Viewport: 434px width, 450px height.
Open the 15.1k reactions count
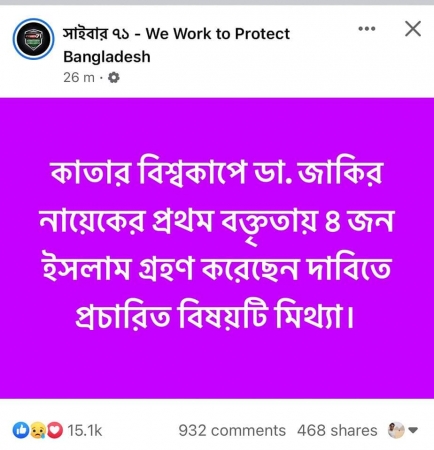(85, 430)
